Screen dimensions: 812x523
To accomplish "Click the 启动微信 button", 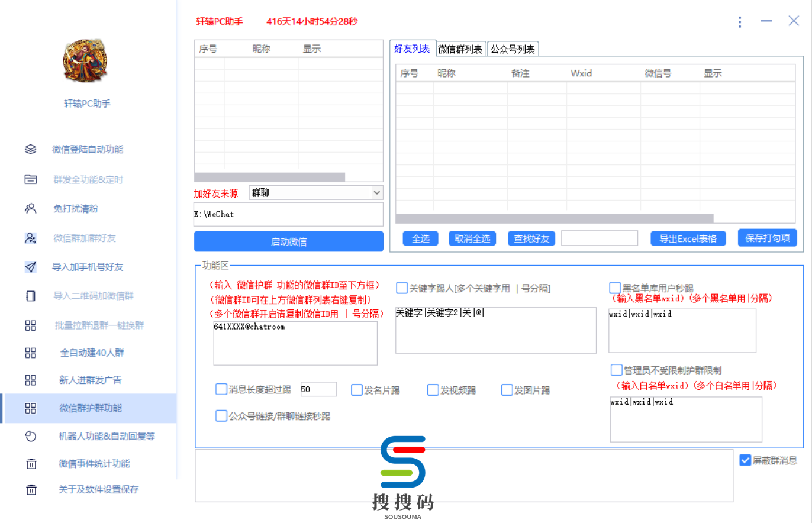I will tap(289, 241).
